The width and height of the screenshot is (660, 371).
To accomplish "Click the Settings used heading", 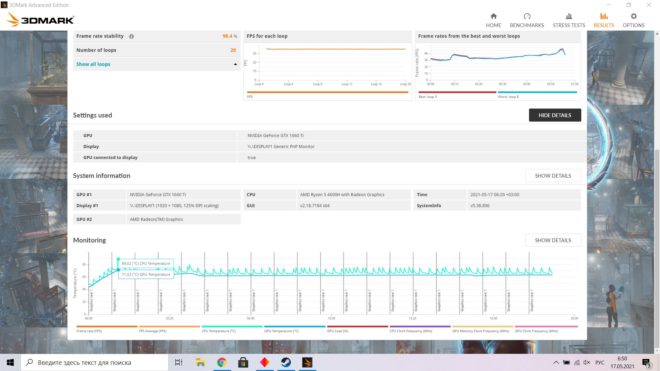I will (93, 115).
